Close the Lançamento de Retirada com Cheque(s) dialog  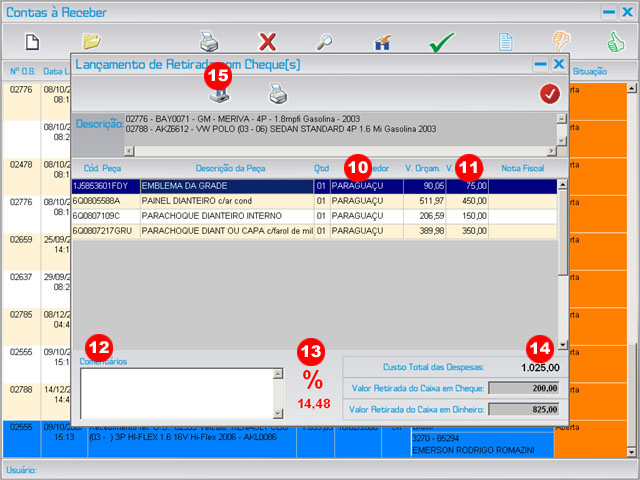pos(559,64)
